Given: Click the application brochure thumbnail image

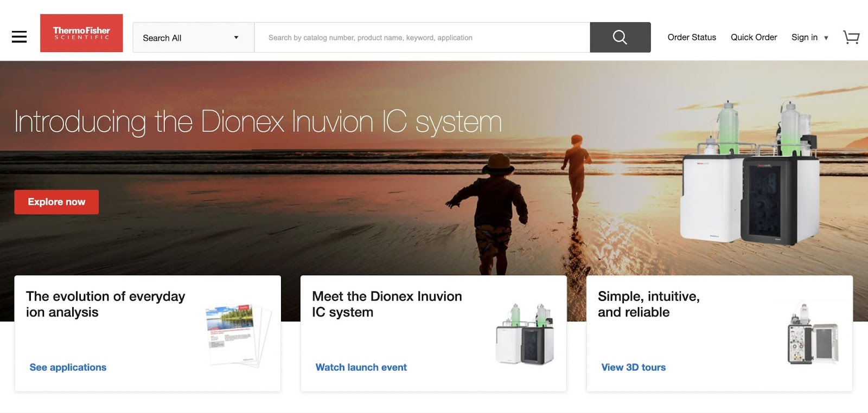Looking at the screenshot, I should point(237,333).
